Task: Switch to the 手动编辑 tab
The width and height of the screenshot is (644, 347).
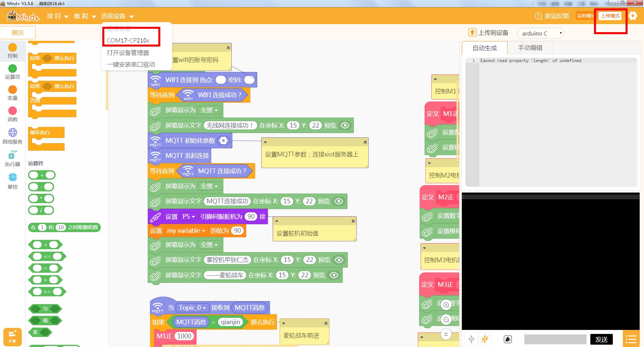Action: tap(530, 48)
